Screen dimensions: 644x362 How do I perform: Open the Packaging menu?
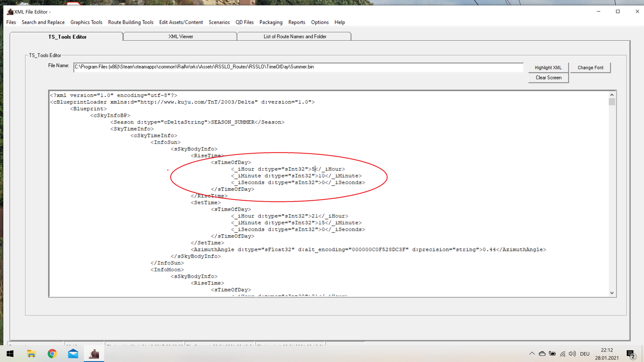[x=271, y=22]
